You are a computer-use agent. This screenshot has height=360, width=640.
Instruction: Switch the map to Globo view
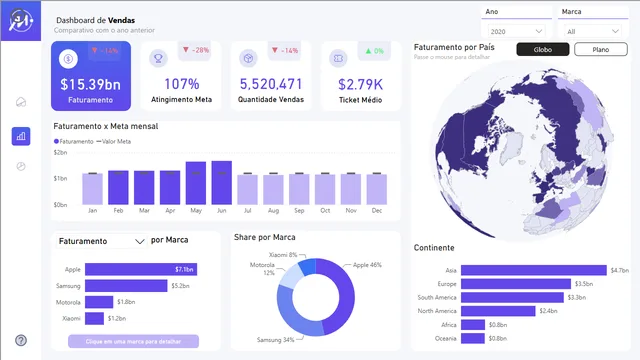pyautogui.click(x=542, y=49)
